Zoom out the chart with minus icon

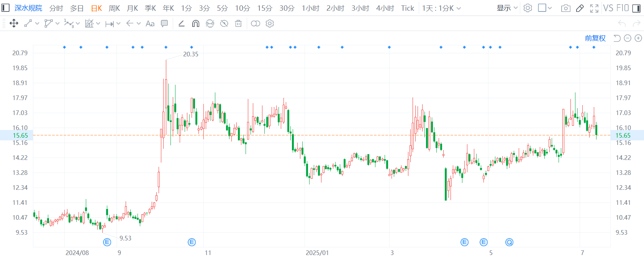tap(628, 38)
